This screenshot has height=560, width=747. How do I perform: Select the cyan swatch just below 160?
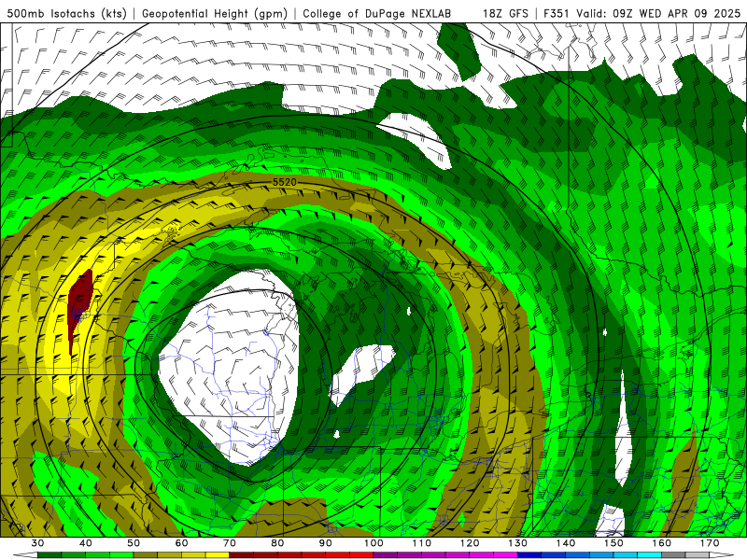point(649,555)
